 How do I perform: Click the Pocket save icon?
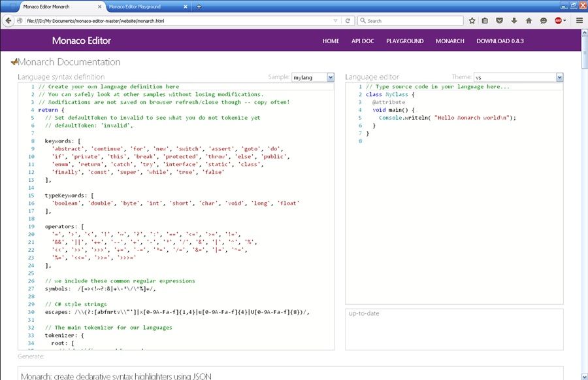[x=499, y=21]
